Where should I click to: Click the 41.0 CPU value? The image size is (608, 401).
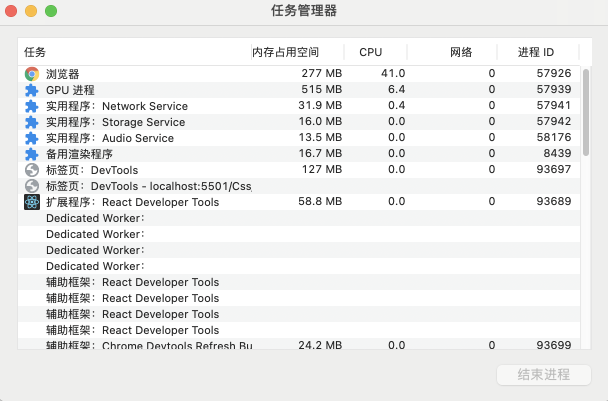tap(393, 73)
